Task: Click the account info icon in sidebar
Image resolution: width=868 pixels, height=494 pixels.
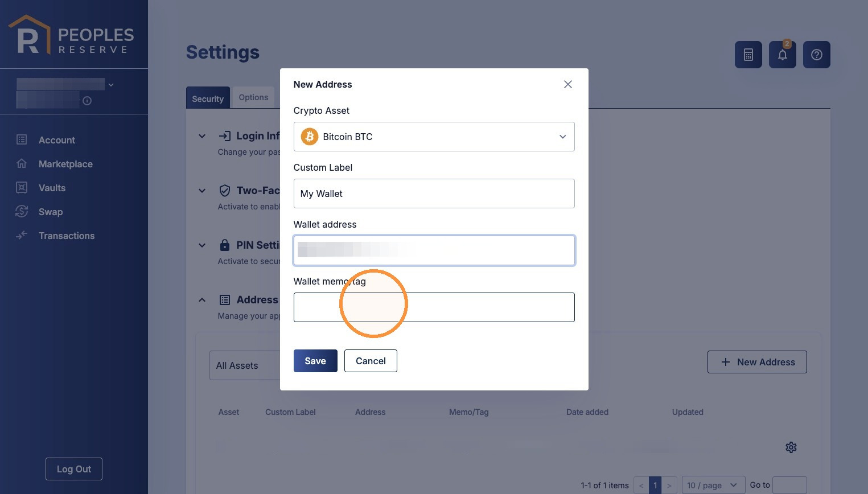Action: click(87, 101)
